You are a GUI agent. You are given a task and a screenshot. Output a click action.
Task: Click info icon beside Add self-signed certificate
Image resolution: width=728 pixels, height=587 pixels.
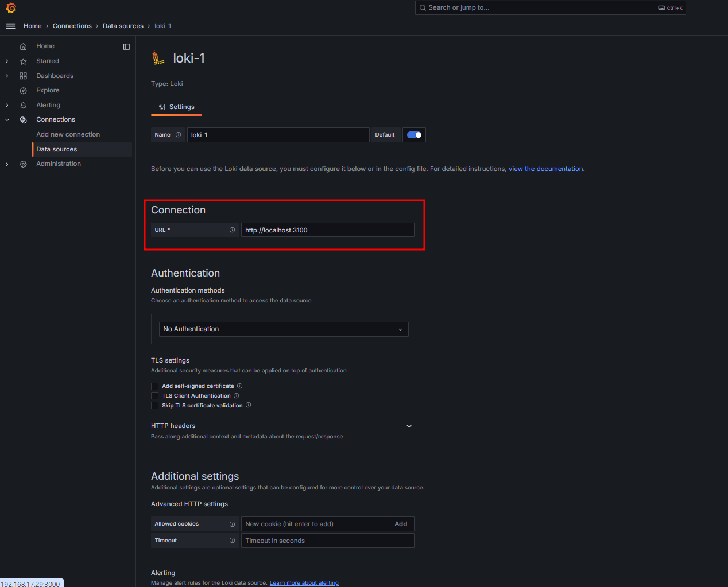coord(239,386)
